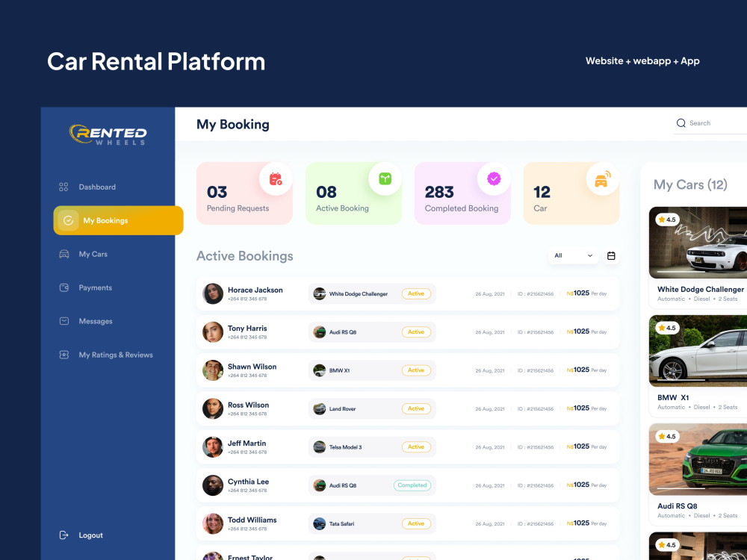
Task: Click the green Active Booking icon
Action: 385,179
